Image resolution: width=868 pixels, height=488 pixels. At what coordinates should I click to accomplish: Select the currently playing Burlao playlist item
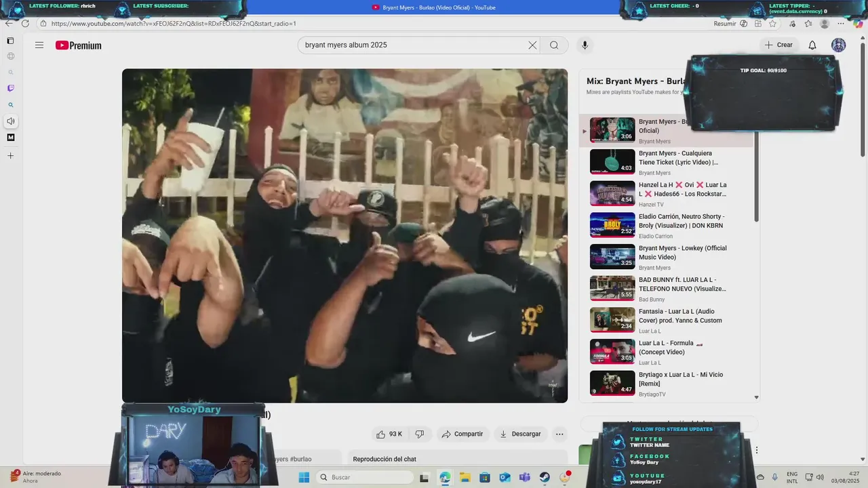tap(666, 131)
